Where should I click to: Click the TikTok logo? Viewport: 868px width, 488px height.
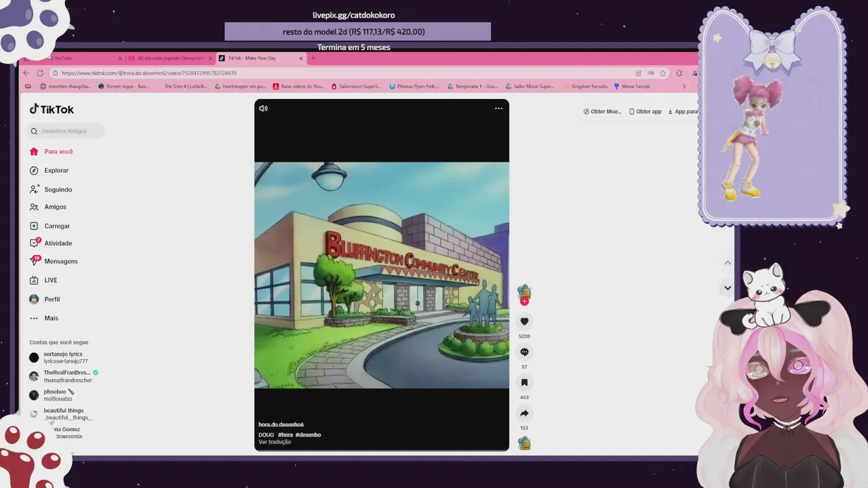52,109
